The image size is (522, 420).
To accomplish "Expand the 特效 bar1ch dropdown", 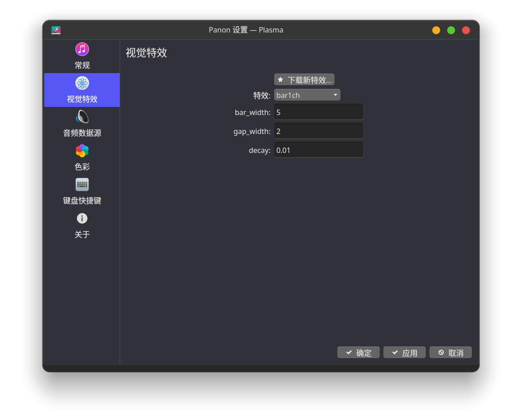I will point(307,95).
